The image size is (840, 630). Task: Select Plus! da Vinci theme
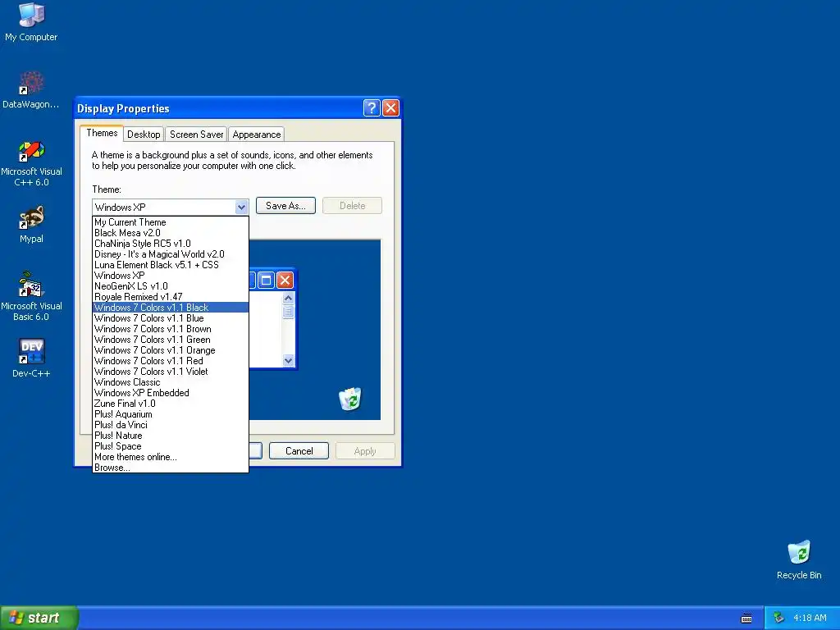(x=171, y=426)
